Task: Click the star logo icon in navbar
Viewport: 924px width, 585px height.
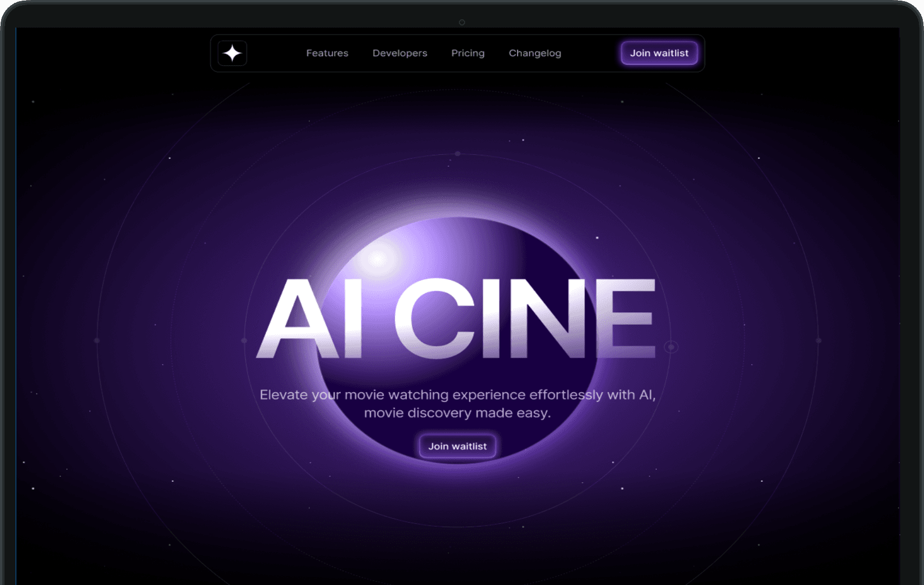Action: click(x=232, y=53)
